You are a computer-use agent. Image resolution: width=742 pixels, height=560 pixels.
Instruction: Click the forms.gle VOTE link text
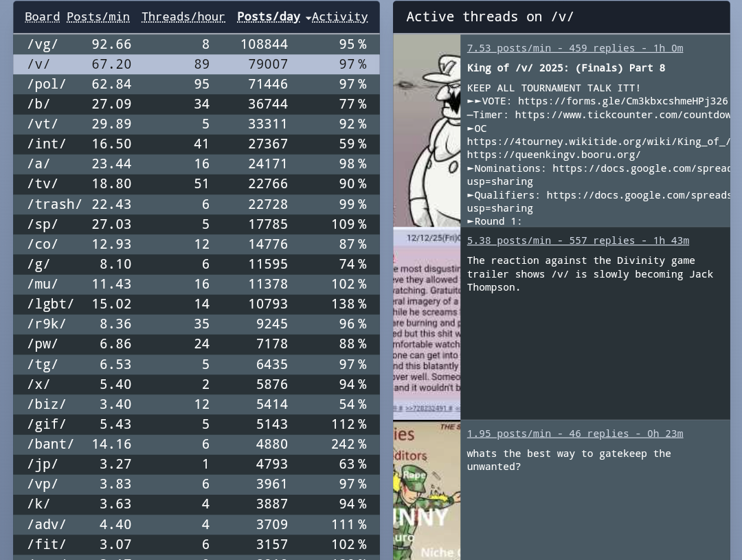point(622,101)
